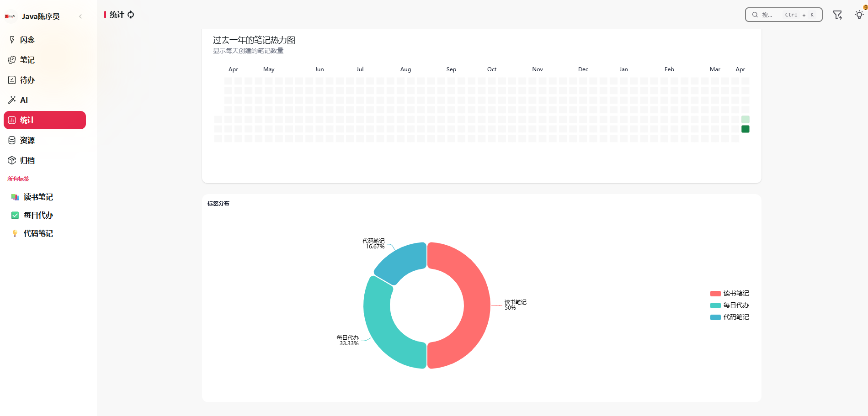Go to 笔记 section
Screen dimensions: 868x416
(x=27, y=60)
